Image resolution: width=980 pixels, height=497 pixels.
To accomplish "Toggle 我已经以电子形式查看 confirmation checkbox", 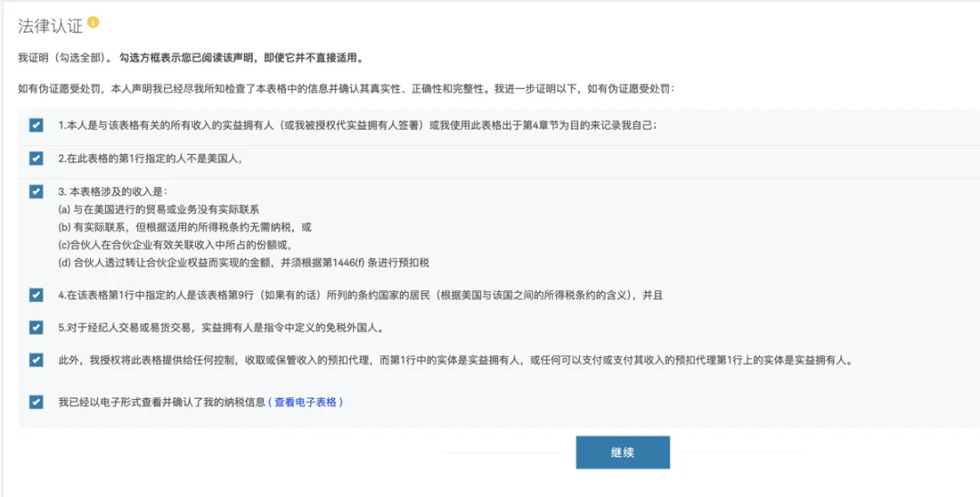I will click(36, 402).
